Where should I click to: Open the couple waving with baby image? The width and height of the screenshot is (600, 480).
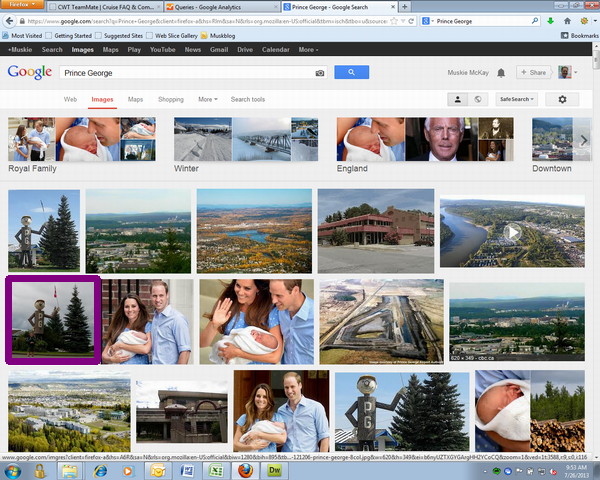point(256,322)
